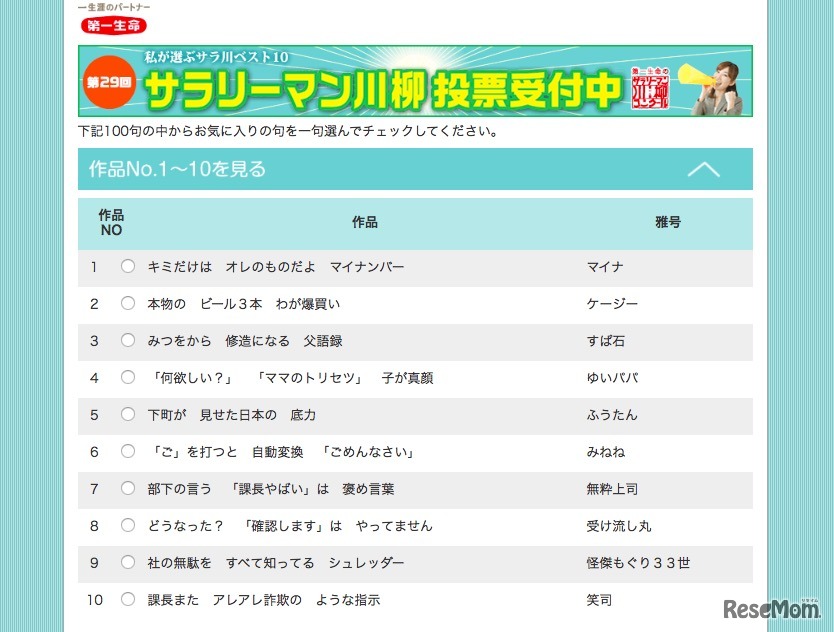Select entry 6 about 自動変換 ごめんなさい
834x632 pixels.
128,452
